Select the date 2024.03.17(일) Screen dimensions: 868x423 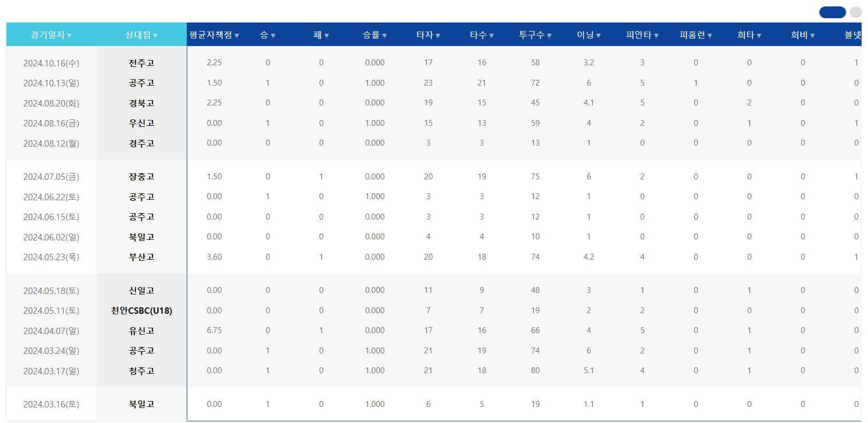coord(51,371)
